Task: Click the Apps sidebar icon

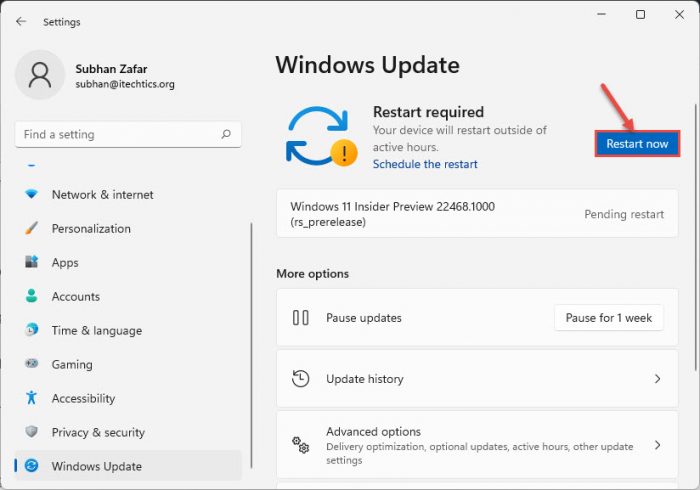Action: pyautogui.click(x=31, y=262)
